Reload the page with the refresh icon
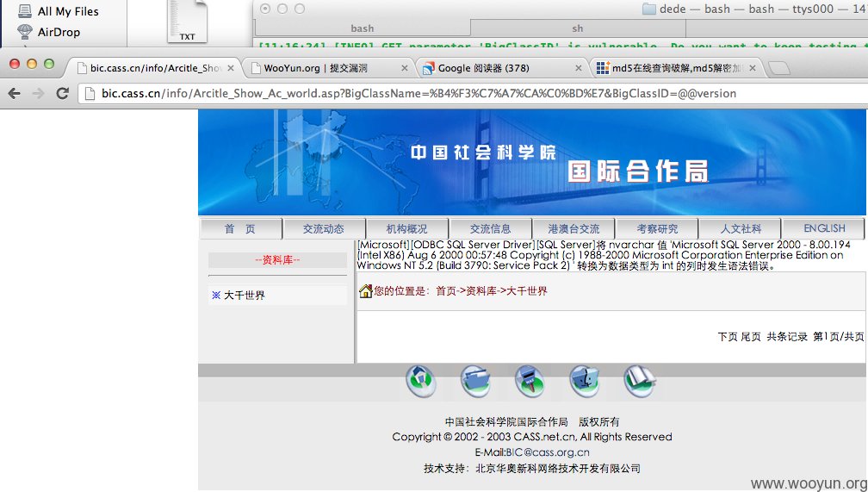Image resolution: width=868 pixels, height=492 pixels. coord(63,93)
